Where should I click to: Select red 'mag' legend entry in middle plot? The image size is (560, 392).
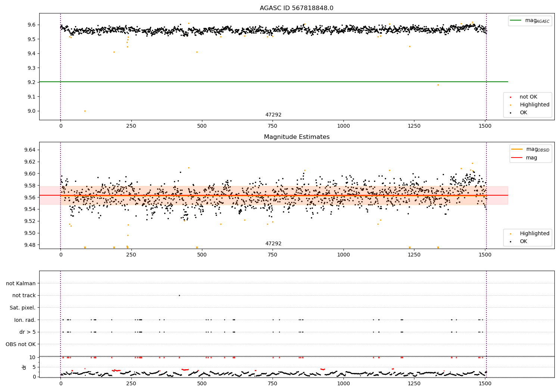pos(524,158)
